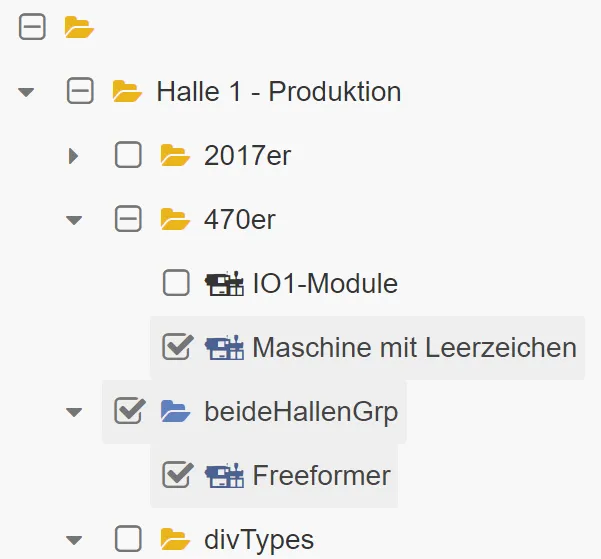
Task: Expand the 2017er tree node arrow
Action: [x=73, y=156]
